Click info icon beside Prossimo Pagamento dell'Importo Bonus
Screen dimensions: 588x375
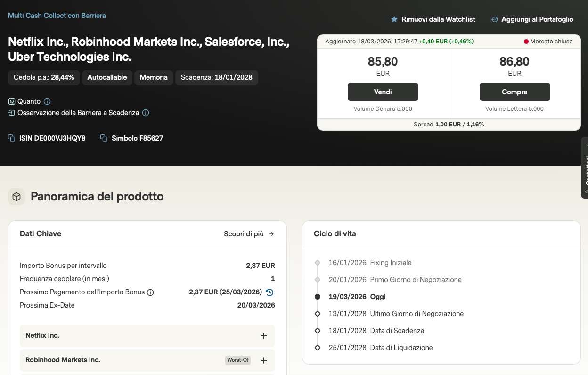(x=150, y=292)
